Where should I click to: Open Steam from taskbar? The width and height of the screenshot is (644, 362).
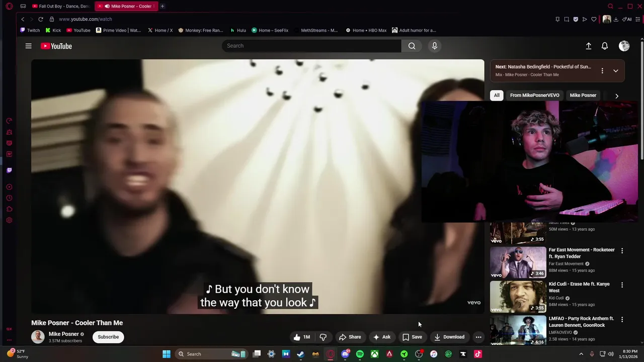tap(300, 354)
